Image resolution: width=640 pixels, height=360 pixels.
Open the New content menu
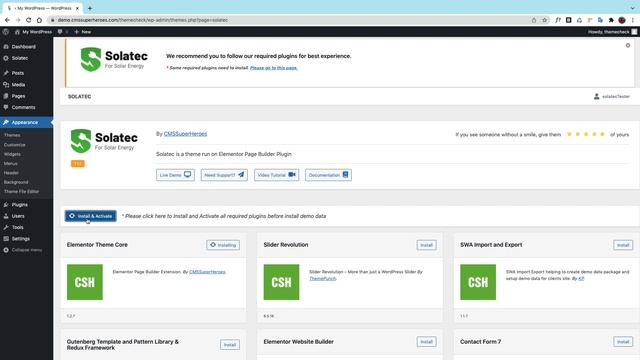tap(83, 32)
